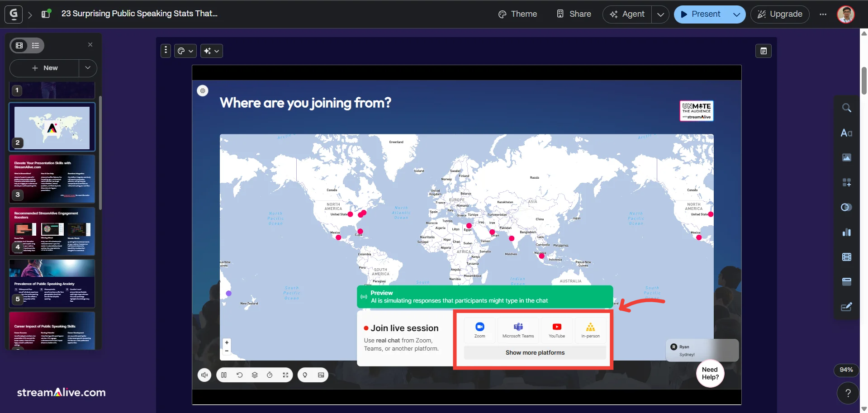
Task: Launch the Agent assistant
Action: (x=627, y=14)
